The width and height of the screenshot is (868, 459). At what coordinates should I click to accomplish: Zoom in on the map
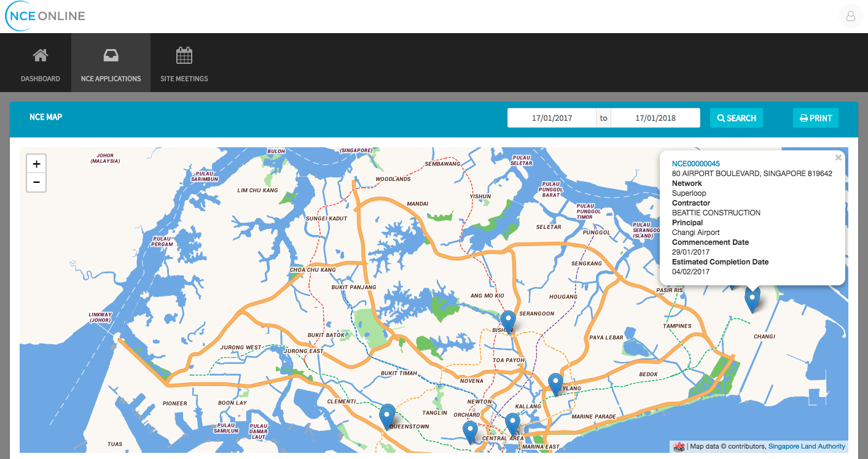click(x=36, y=164)
